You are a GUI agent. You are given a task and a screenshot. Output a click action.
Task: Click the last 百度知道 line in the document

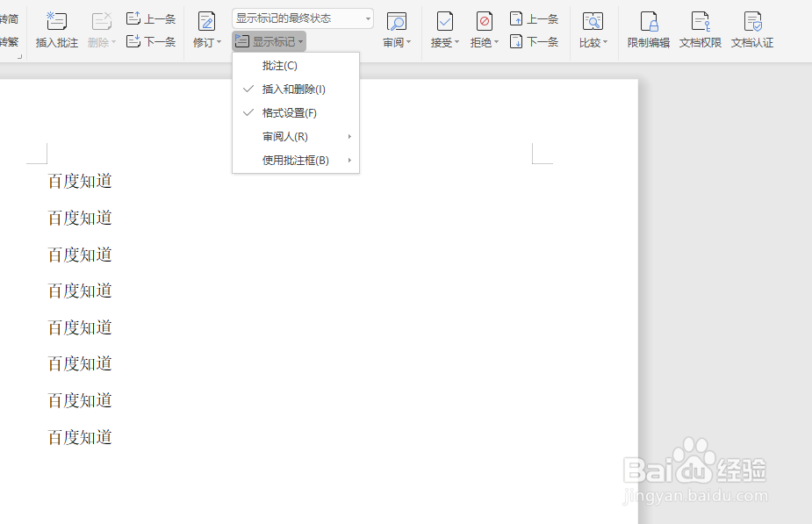[x=80, y=437]
